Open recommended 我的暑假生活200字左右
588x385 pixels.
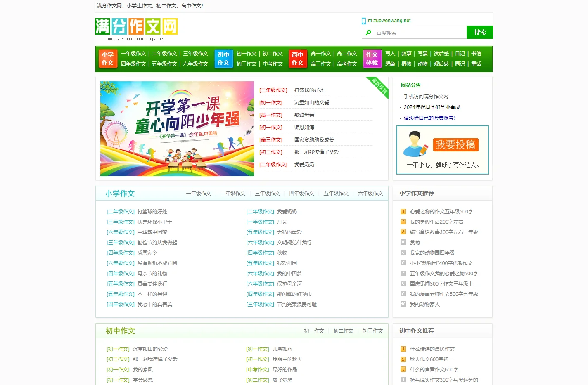pyautogui.click(x=436, y=222)
